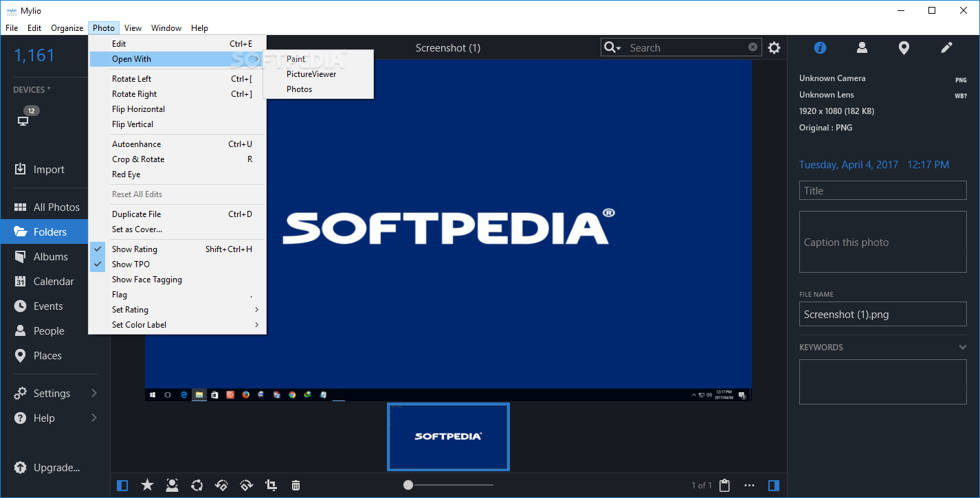The width and height of the screenshot is (980, 498).
Task: Open the Calendar view
Action: pos(44,282)
